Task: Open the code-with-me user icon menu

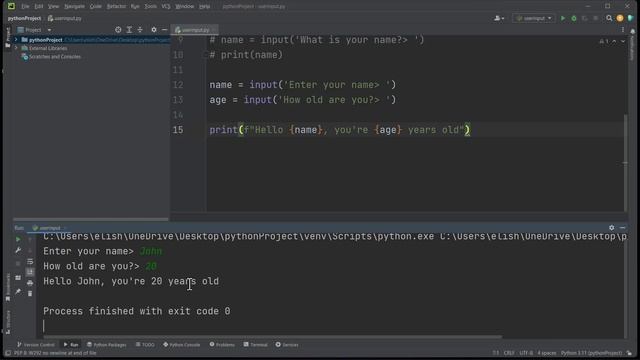Action: [499, 18]
